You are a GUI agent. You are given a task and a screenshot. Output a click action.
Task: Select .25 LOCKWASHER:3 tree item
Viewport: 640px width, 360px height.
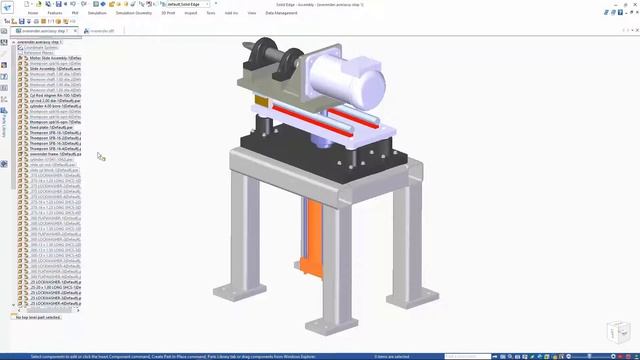(55, 298)
